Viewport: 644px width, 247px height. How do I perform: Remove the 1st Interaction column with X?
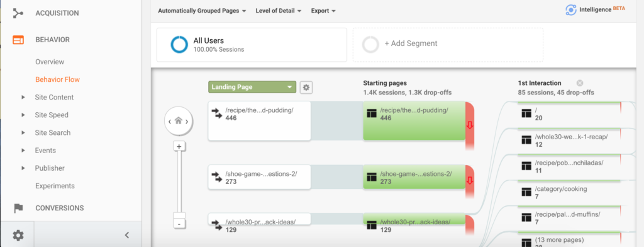coord(580,83)
